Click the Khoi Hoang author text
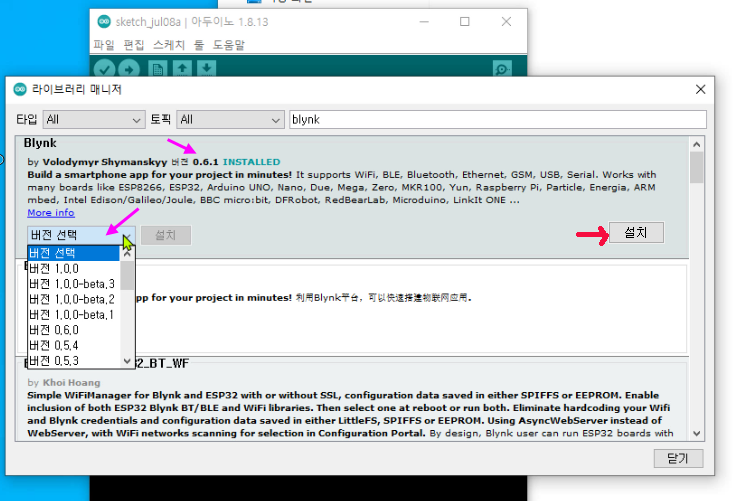 71,383
